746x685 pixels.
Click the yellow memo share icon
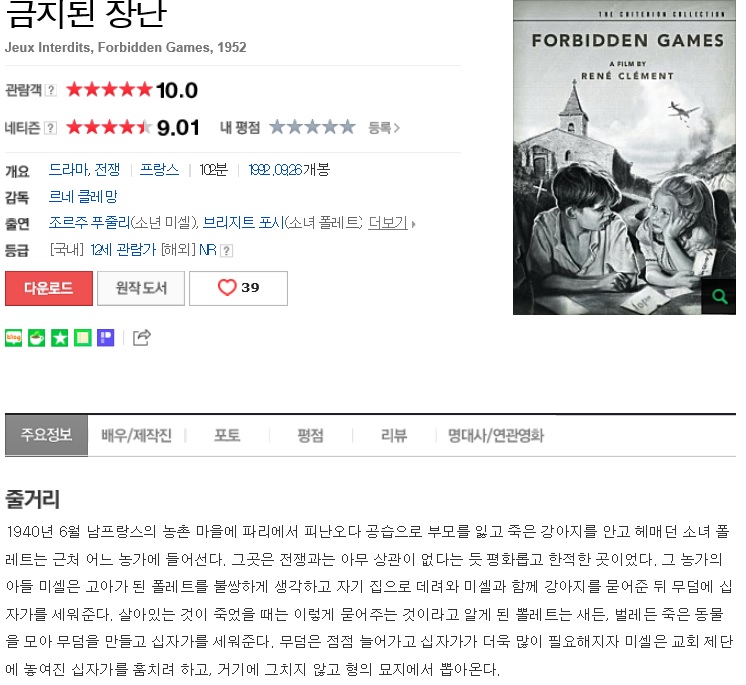[x=82, y=338]
